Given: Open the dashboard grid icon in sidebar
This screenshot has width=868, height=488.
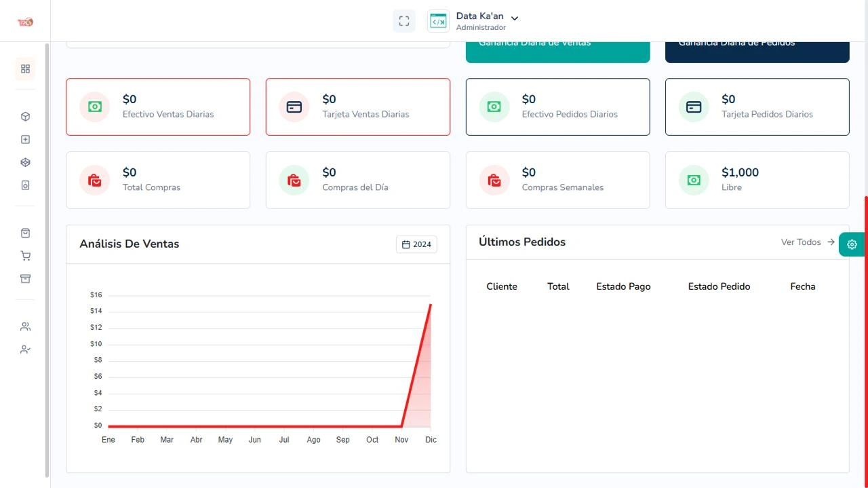Looking at the screenshot, I should tap(25, 69).
